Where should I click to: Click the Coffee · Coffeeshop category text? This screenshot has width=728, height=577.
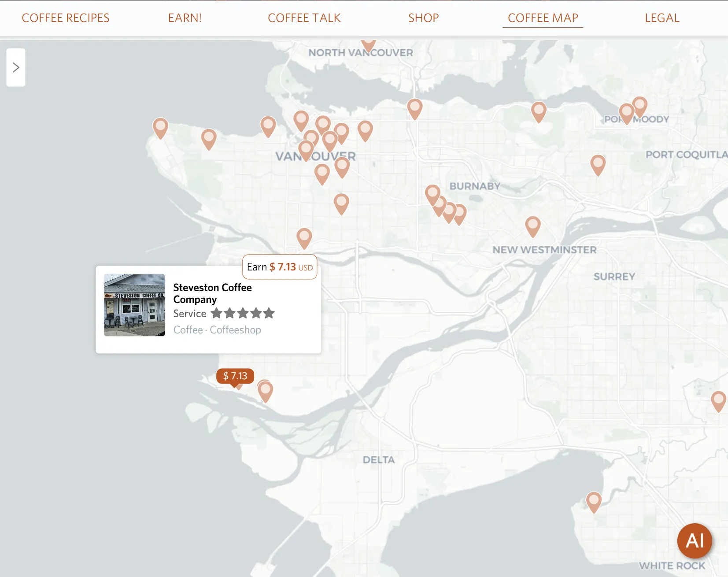click(217, 330)
